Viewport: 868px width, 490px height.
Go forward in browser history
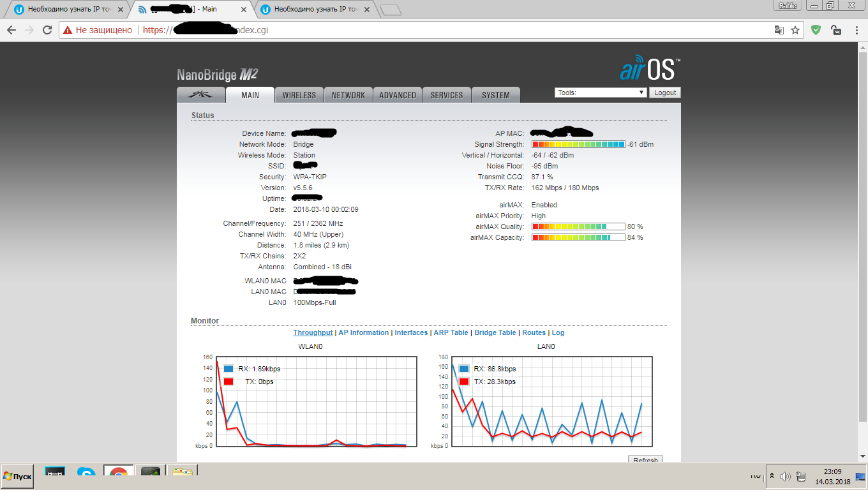click(29, 30)
